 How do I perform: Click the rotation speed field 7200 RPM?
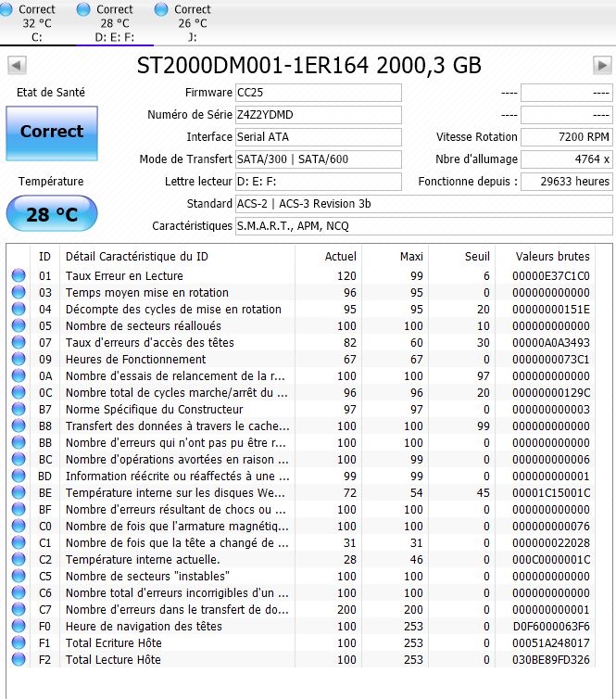pyautogui.click(x=567, y=137)
